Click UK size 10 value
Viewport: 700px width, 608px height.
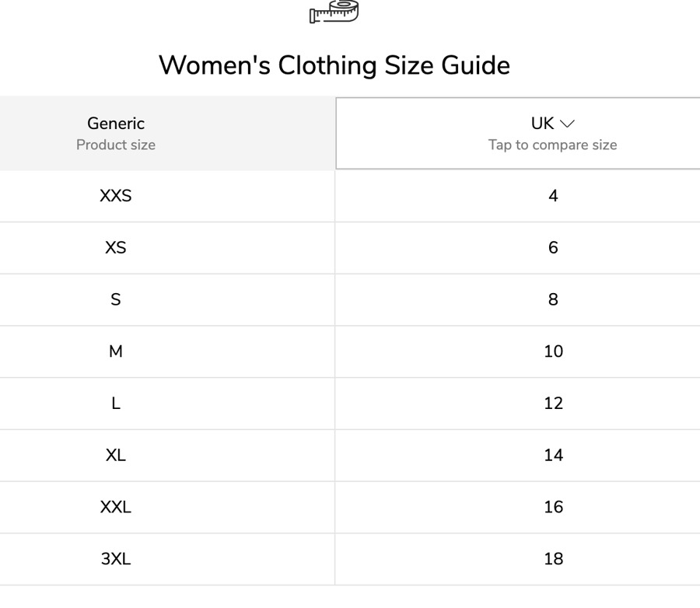pyautogui.click(x=553, y=351)
